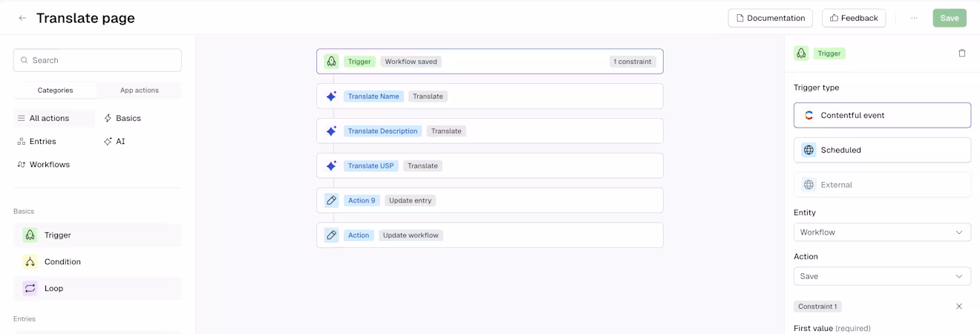Image resolution: width=980 pixels, height=334 pixels.
Task: Select the Entries category
Action: tap(36, 141)
